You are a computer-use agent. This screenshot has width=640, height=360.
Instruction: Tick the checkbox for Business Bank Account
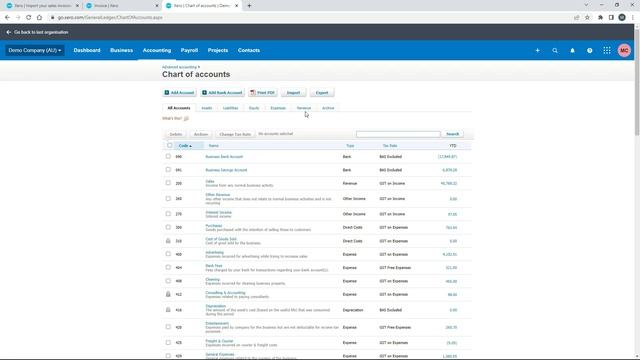coord(168,156)
